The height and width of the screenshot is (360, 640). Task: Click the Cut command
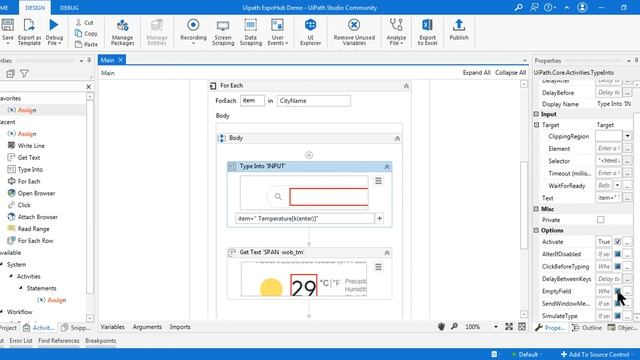84,22
